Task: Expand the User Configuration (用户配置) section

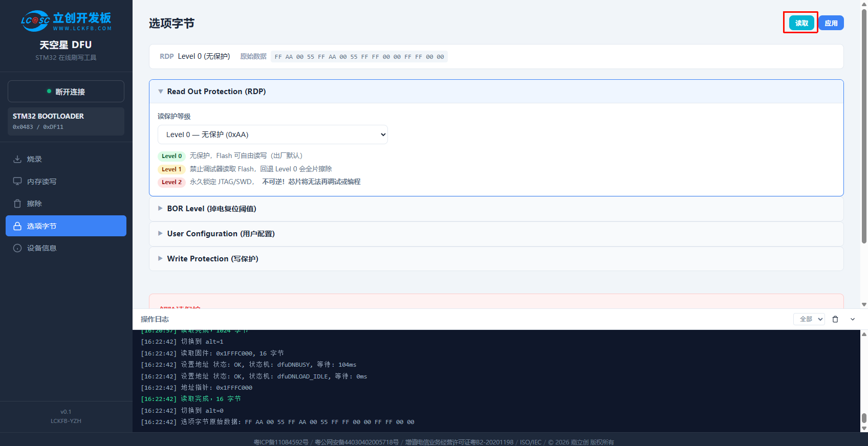Action: [x=496, y=234]
